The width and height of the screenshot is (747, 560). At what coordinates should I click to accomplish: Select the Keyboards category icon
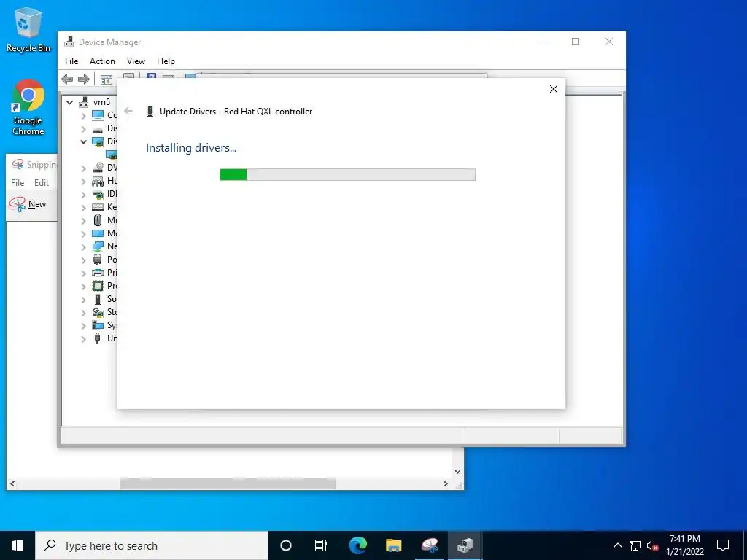tap(98, 207)
